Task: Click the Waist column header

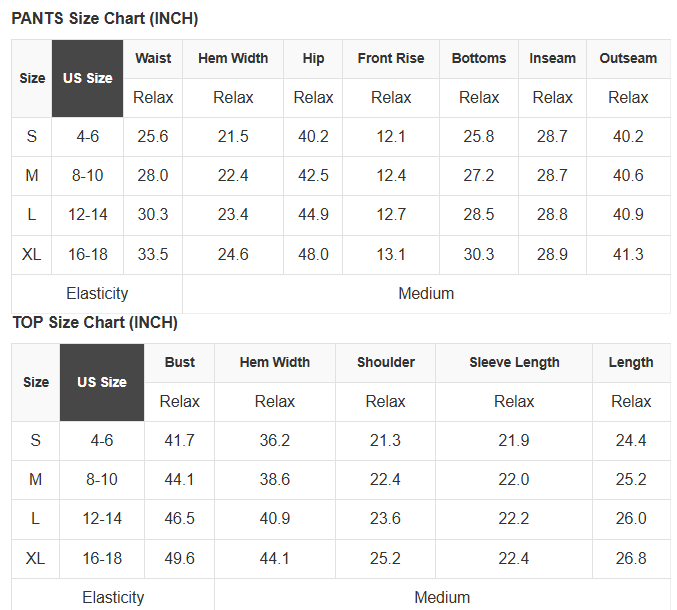Action: point(153,59)
